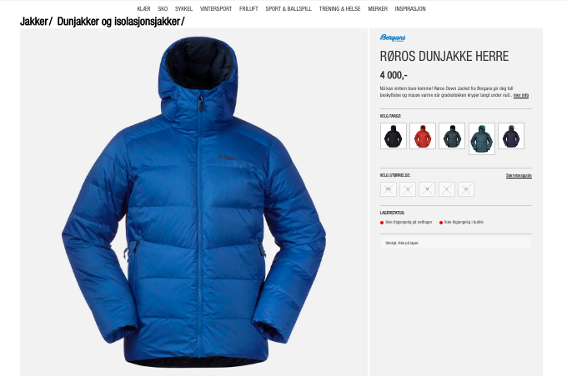Click the Bergans brand logo
Viewport: 567px width, 392px height.
393,38
